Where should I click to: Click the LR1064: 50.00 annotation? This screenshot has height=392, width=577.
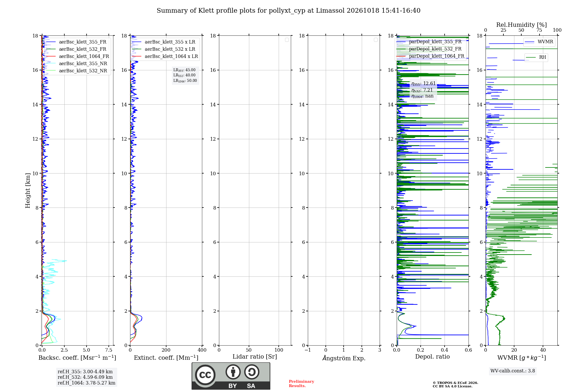(x=185, y=81)
